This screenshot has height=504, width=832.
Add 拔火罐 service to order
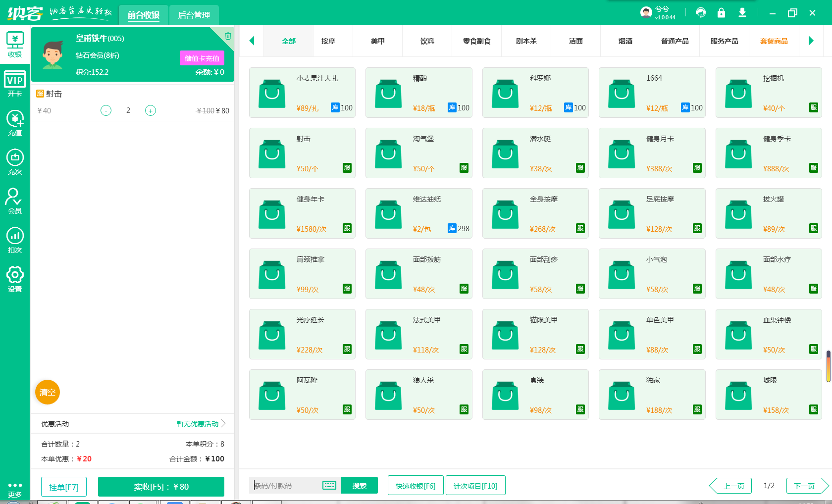click(x=769, y=213)
